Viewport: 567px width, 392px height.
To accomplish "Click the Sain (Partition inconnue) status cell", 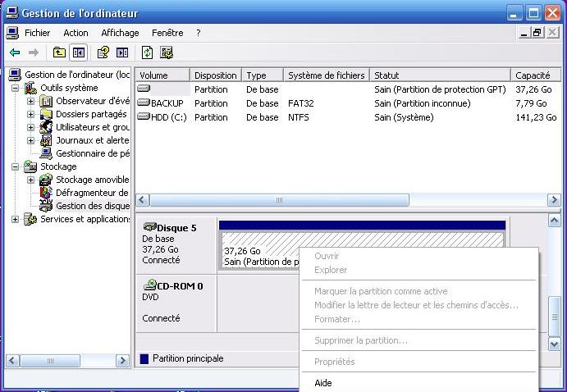I will [x=423, y=103].
